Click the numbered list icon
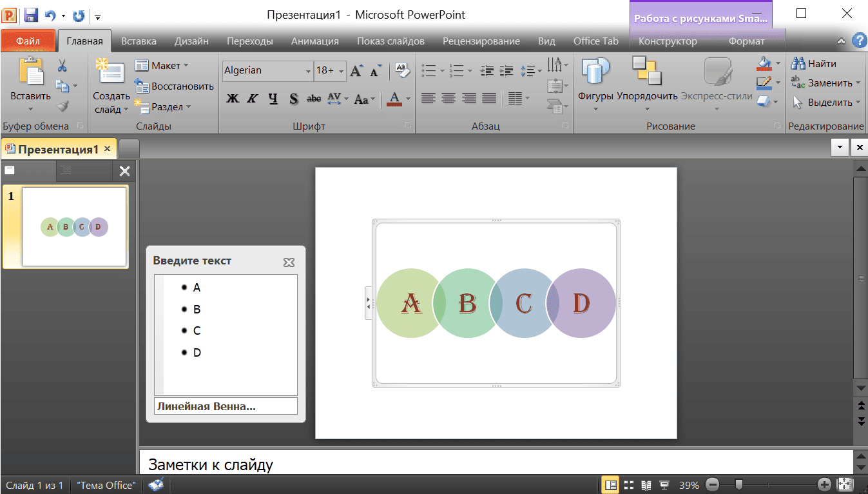This screenshot has width=868, height=494. 457,70
